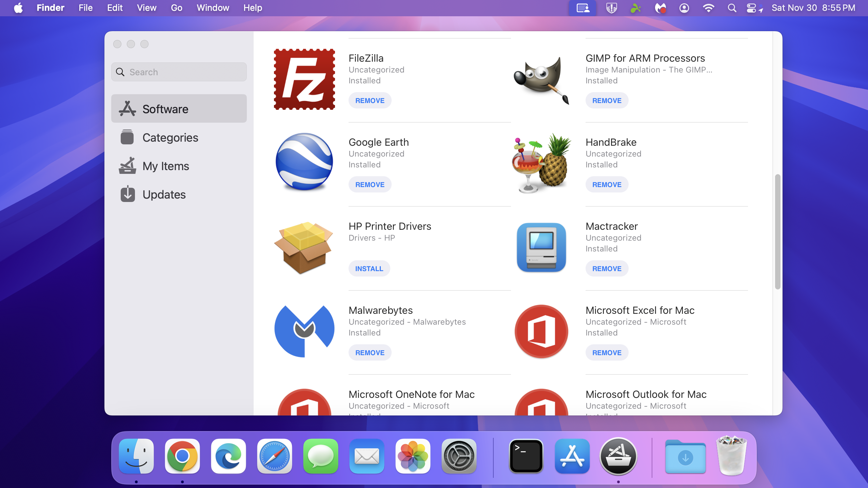Launch Microsoft Edge from the Dock
The width and height of the screenshot is (868, 488).
(229, 456)
